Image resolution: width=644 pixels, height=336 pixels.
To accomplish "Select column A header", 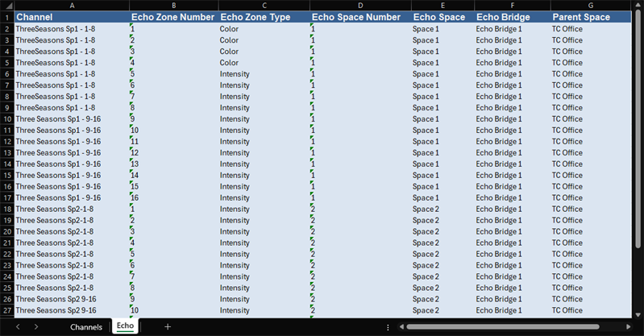I will [72, 6].
